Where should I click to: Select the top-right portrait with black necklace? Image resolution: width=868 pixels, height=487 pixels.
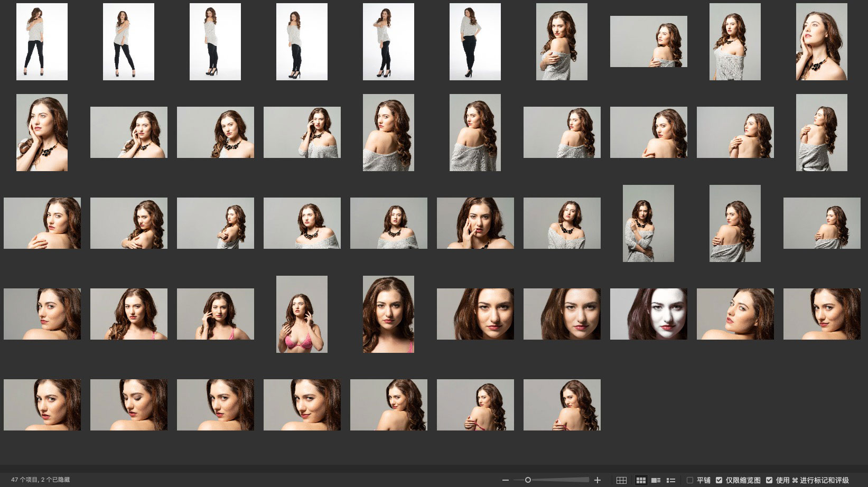[821, 42]
